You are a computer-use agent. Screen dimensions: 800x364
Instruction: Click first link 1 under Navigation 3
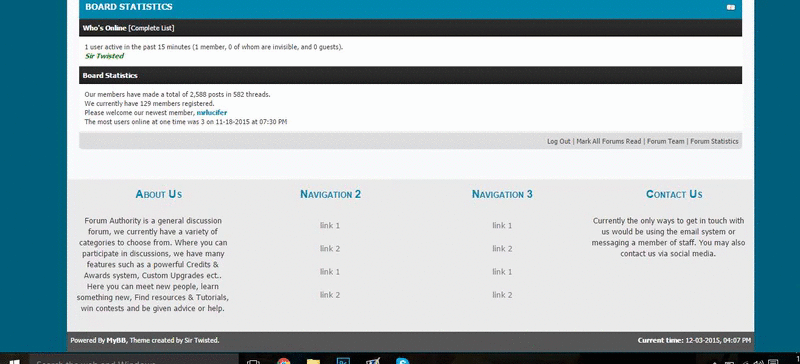point(502,225)
